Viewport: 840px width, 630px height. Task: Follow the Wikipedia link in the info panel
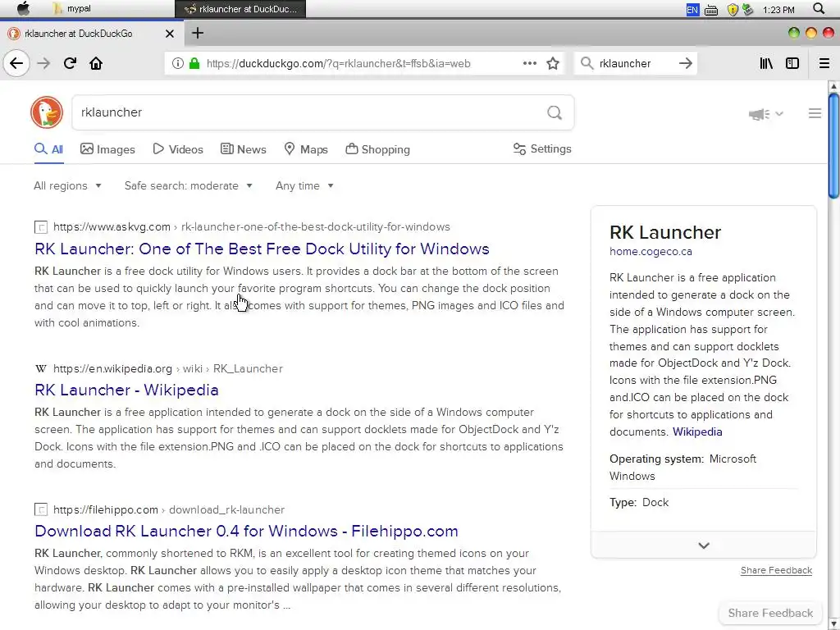[697, 431]
